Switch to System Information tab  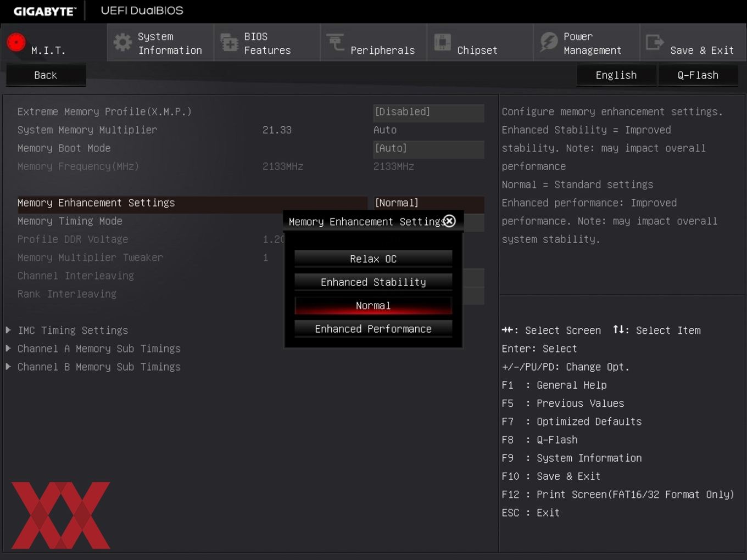tap(160, 43)
